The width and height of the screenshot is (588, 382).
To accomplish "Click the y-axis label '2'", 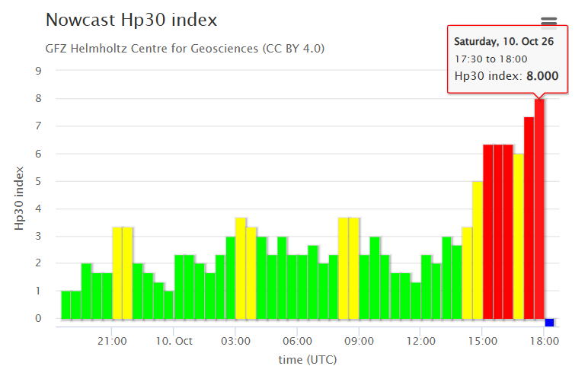I will pos(38,263).
